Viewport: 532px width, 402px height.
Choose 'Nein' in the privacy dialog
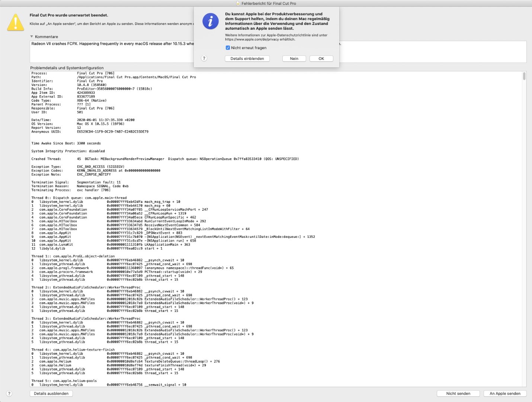pos(294,58)
